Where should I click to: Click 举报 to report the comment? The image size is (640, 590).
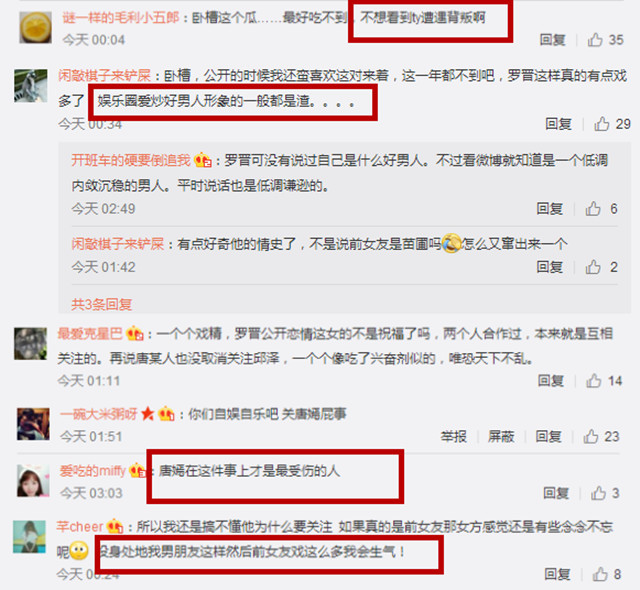point(453,437)
